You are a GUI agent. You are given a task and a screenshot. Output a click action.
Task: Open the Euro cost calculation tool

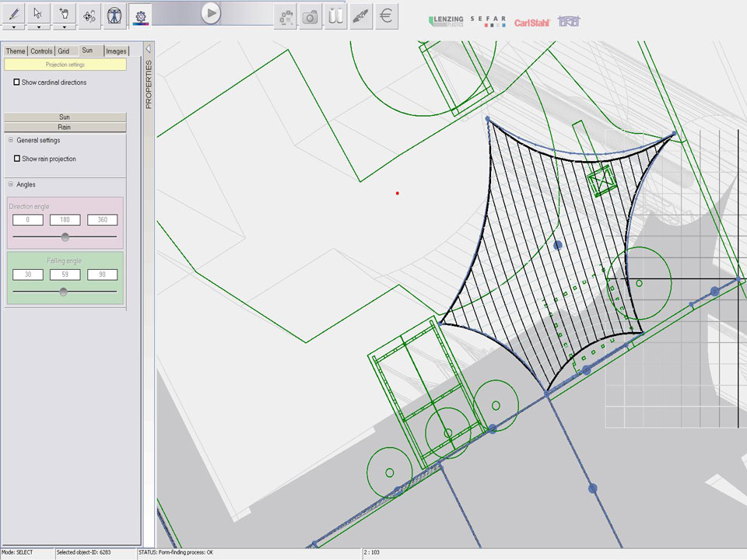[386, 16]
